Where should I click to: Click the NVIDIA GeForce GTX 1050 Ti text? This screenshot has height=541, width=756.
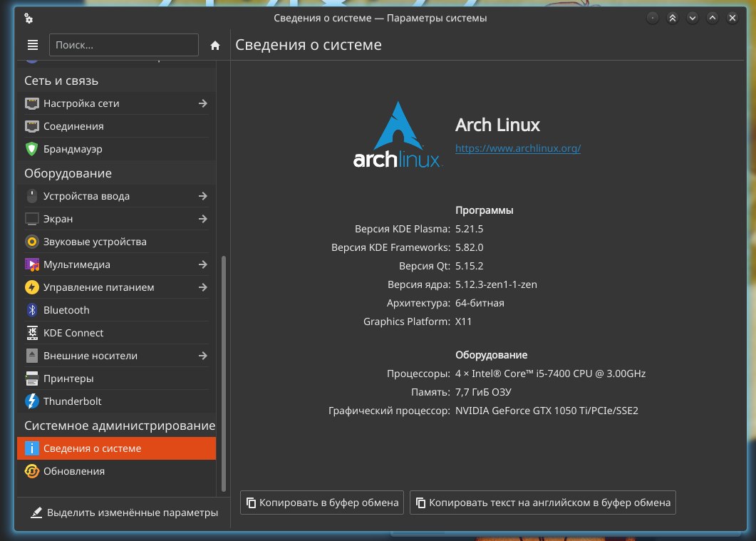coord(547,411)
